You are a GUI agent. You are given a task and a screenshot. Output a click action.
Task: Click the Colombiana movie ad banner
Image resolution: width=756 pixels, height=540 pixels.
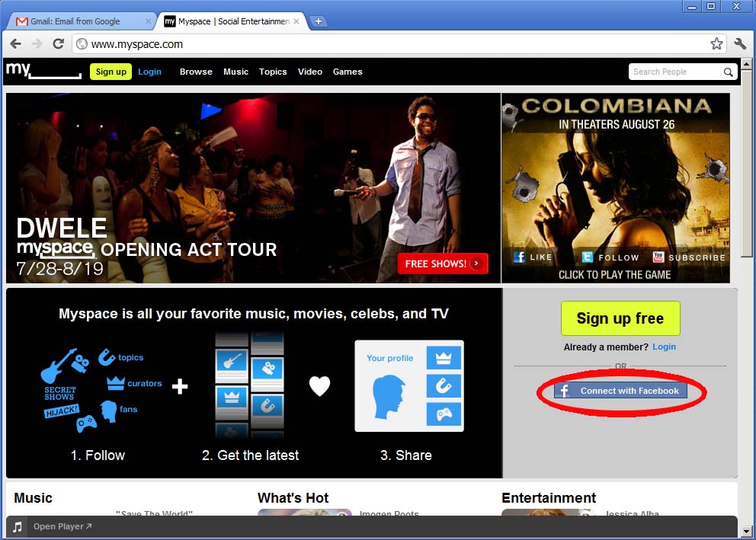(616, 188)
